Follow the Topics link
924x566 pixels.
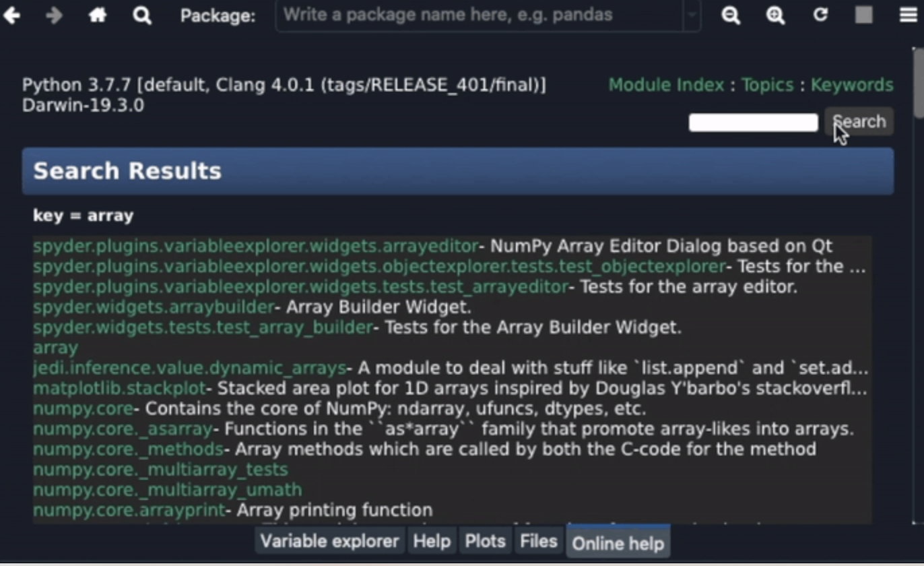[x=768, y=85]
